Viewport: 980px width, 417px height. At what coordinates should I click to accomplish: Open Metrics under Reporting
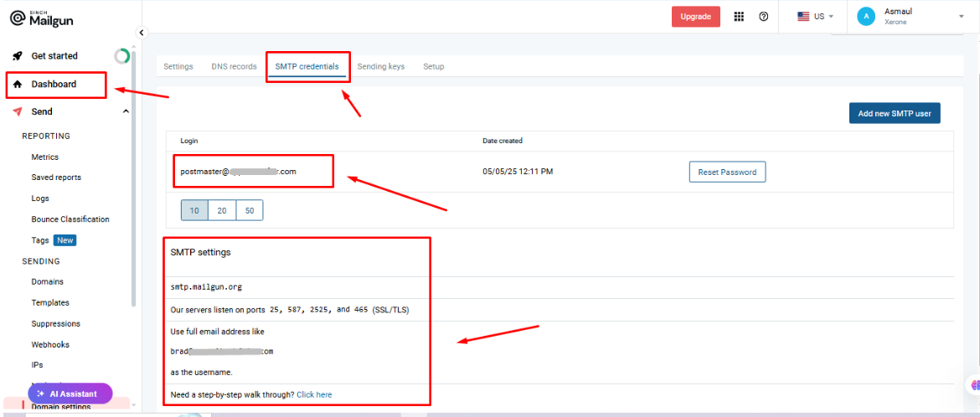click(45, 157)
